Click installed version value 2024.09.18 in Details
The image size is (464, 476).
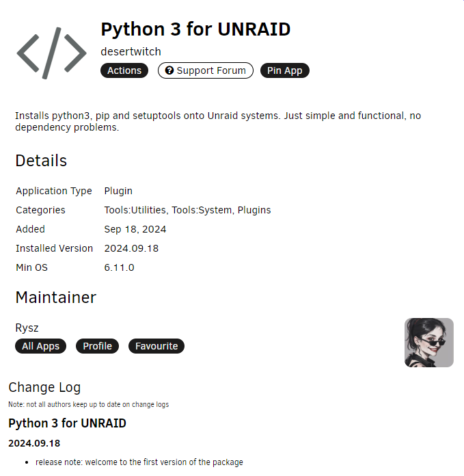[131, 248]
